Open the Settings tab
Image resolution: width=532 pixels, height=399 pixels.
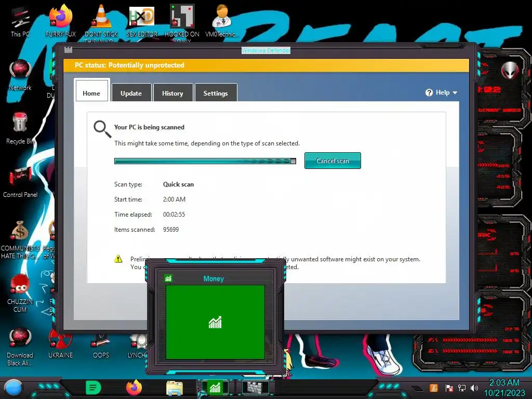pos(216,93)
